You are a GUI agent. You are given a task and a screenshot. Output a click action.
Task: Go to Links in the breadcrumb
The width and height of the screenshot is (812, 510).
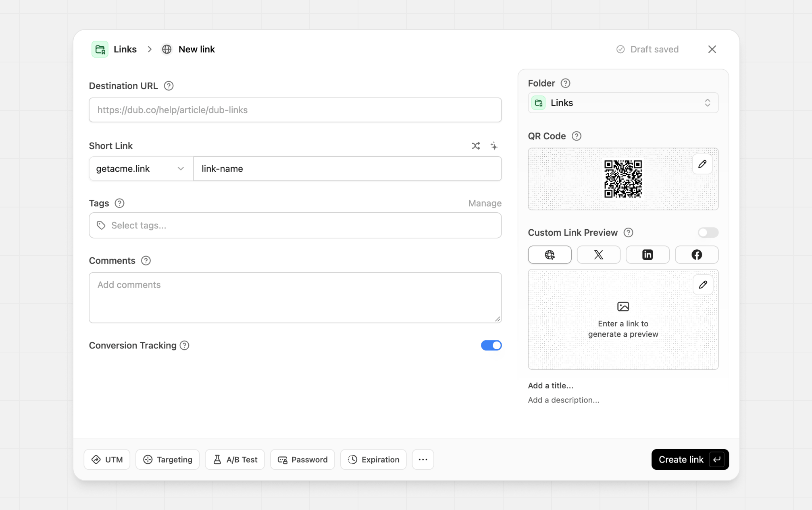click(125, 49)
